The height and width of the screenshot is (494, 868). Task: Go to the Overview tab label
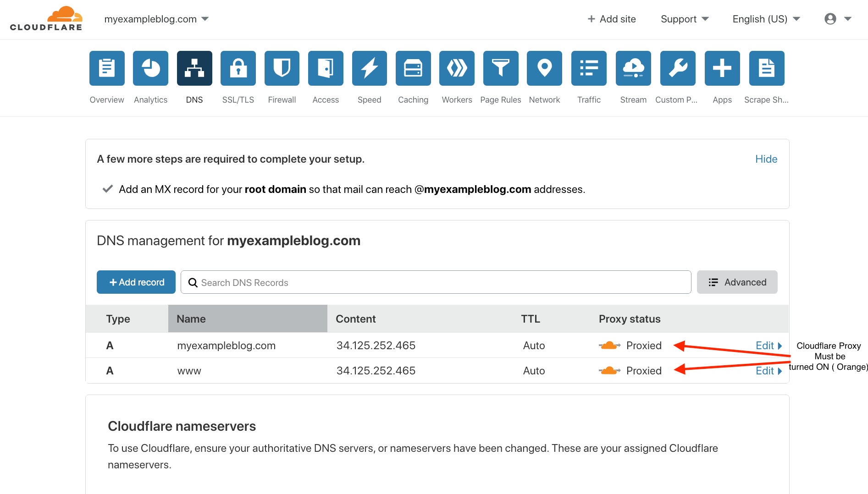pyautogui.click(x=107, y=100)
